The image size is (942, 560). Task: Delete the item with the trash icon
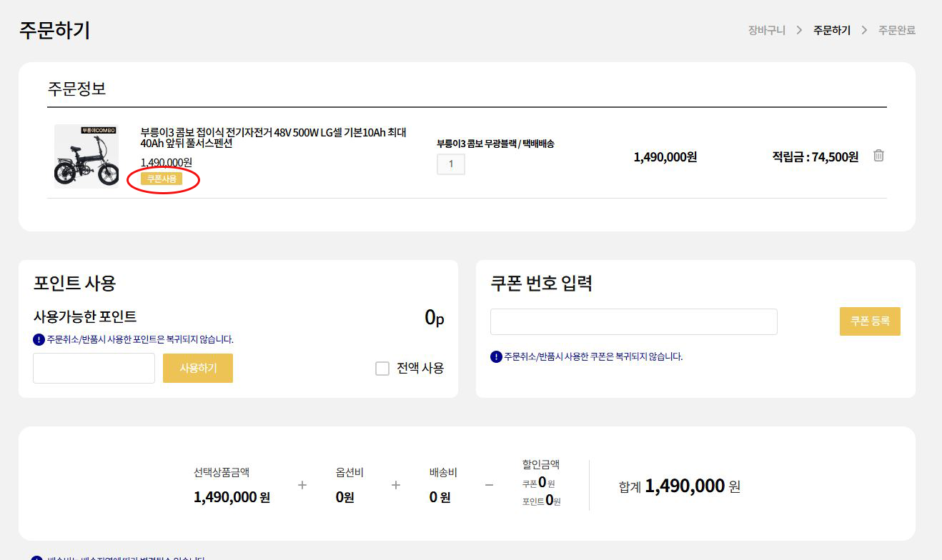pyautogui.click(x=878, y=156)
